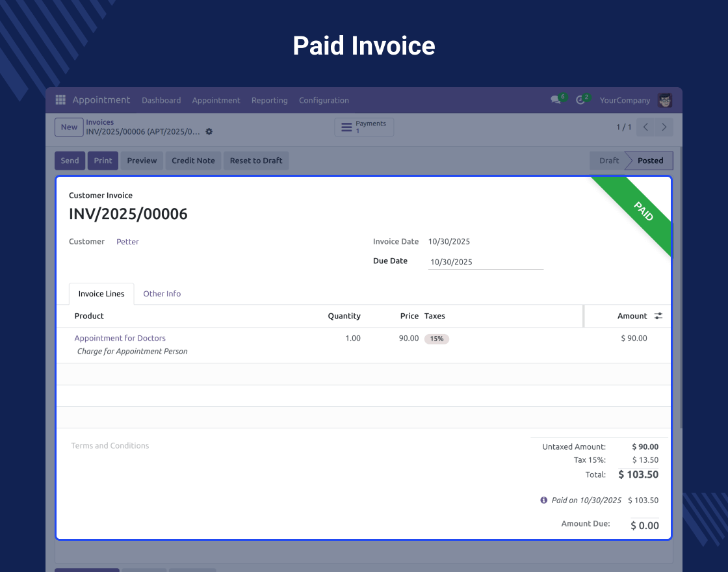Open the chat messages icon

coord(556,100)
